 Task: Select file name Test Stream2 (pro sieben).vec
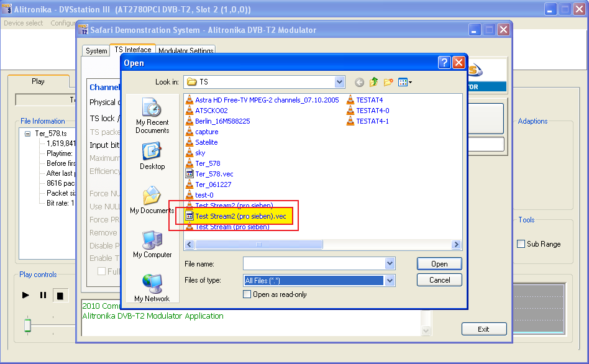[241, 216]
